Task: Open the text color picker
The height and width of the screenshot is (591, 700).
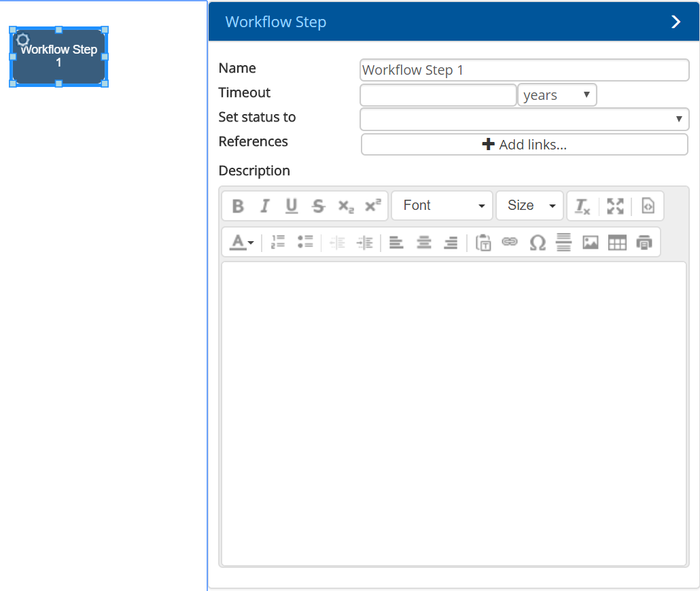Action: (x=241, y=243)
